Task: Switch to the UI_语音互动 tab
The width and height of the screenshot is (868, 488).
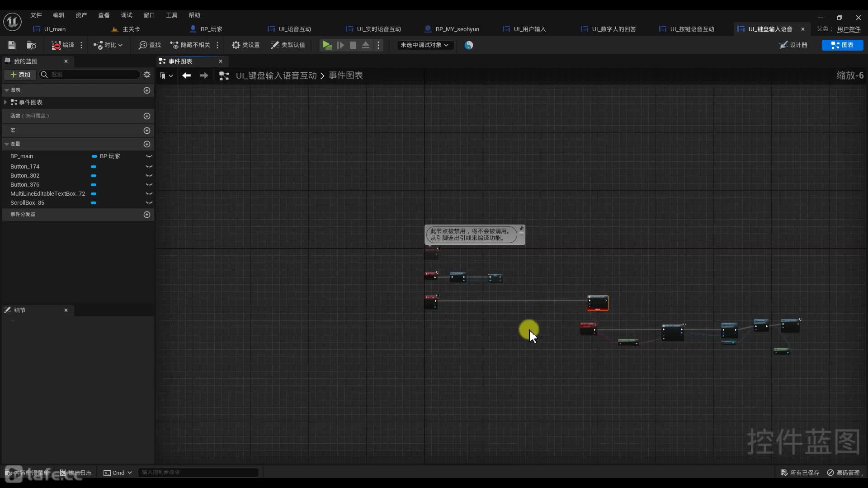Action: 294,29
